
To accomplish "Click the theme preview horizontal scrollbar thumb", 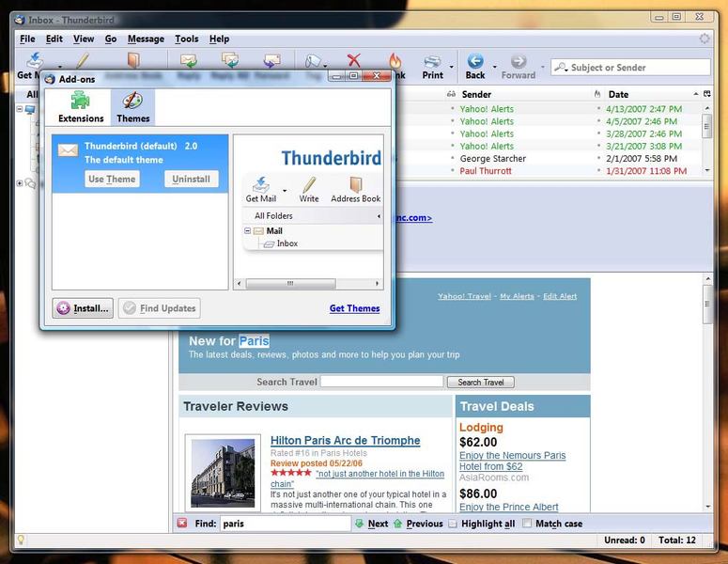I will pyautogui.click(x=290, y=283).
